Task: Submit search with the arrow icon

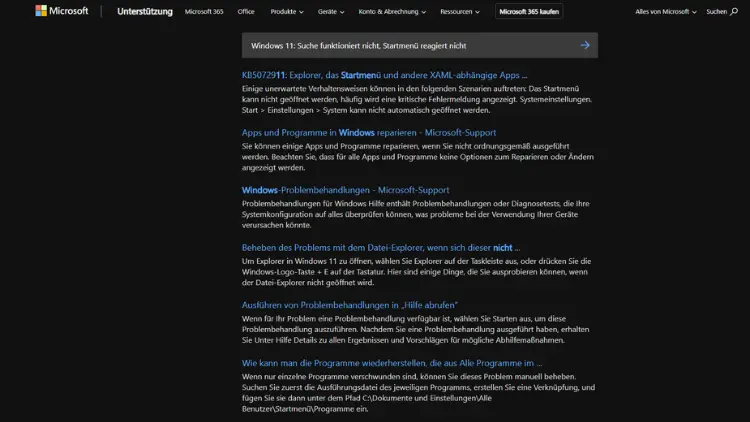Action: tap(585, 45)
